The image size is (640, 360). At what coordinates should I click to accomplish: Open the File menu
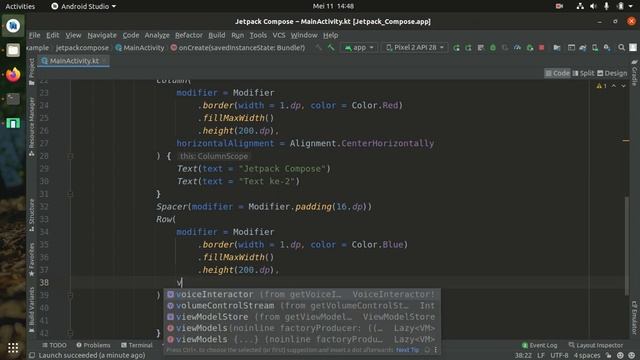(x=34, y=35)
